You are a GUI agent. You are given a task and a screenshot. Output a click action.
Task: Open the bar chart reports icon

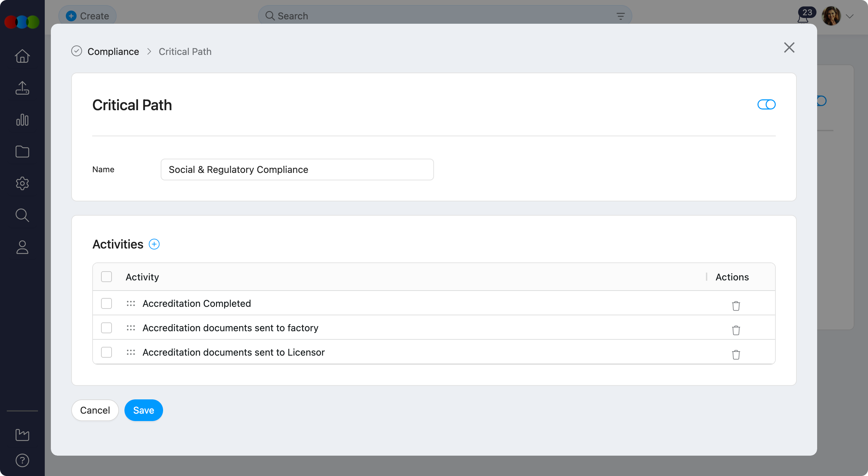(22, 120)
